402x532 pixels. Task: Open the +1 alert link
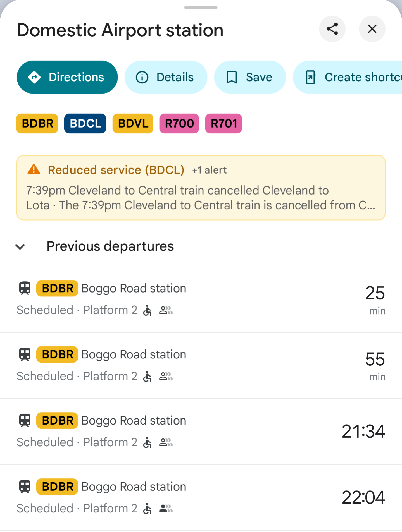209,170
